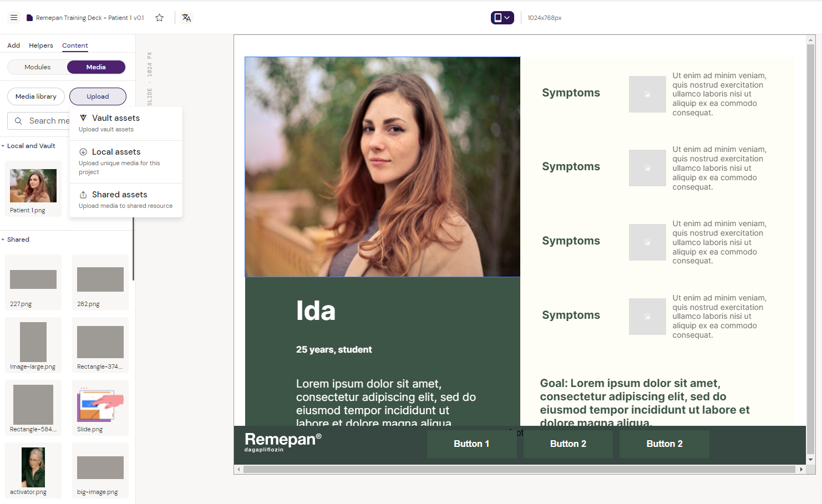Switch to Modules view toggle
Image resolution: width=822 pixels, height=504 pixels.
[38, 67]
